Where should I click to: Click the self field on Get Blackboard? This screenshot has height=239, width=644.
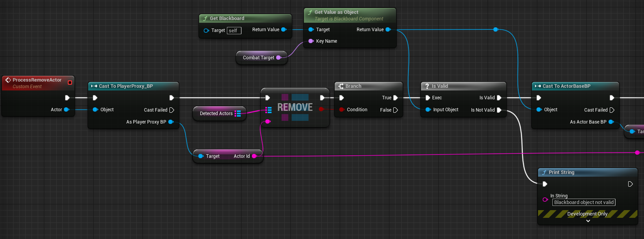(234, 30)
